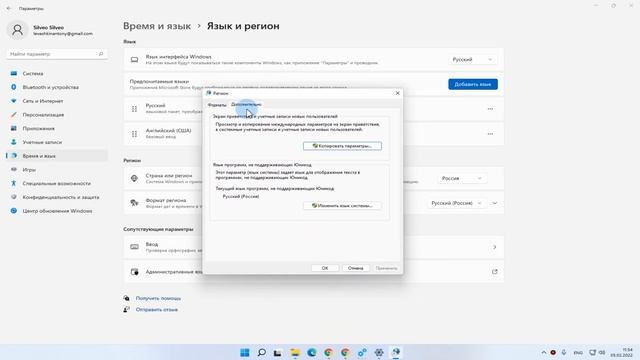640x360 pixels.
Task: Open Игры in the sidebar
Action: click(x=57, y=170)
